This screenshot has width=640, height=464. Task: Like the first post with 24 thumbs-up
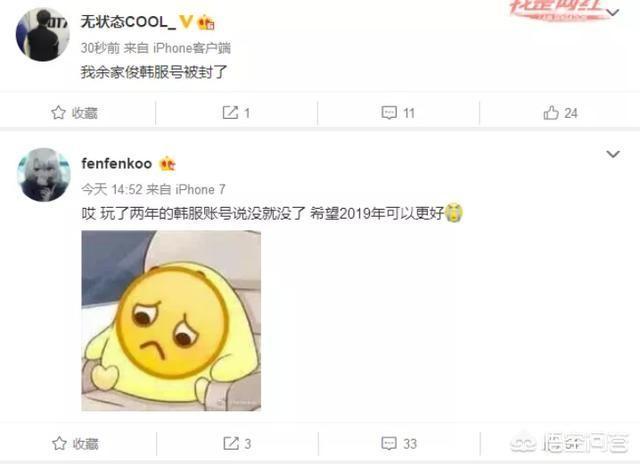pos(560,113)
